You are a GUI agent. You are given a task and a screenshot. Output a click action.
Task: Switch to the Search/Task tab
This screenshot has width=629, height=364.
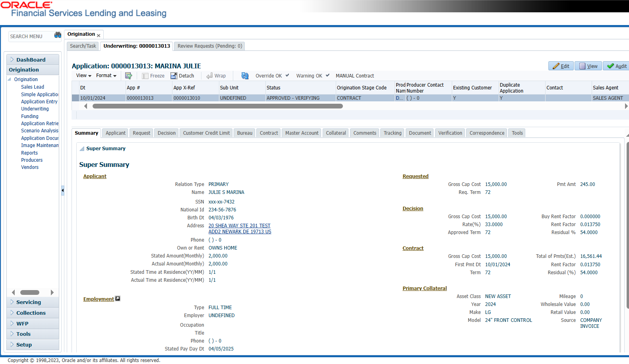point(83,46)
